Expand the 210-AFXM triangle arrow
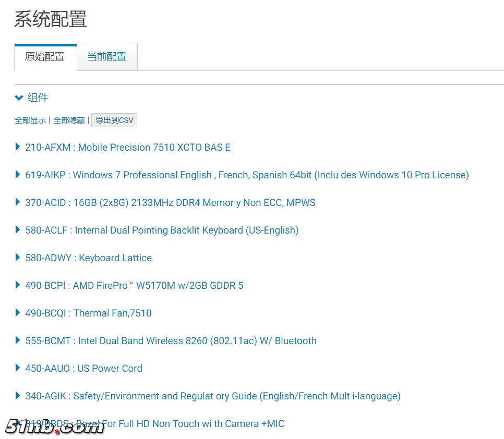Screen dimensions: 504x439 (18, 147)
